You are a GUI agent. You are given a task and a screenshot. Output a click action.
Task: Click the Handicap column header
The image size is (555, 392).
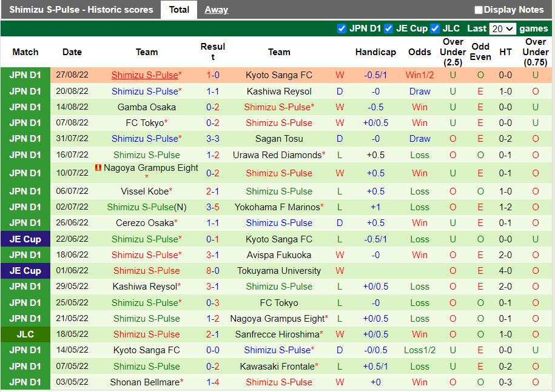click(x=375, y=52)
